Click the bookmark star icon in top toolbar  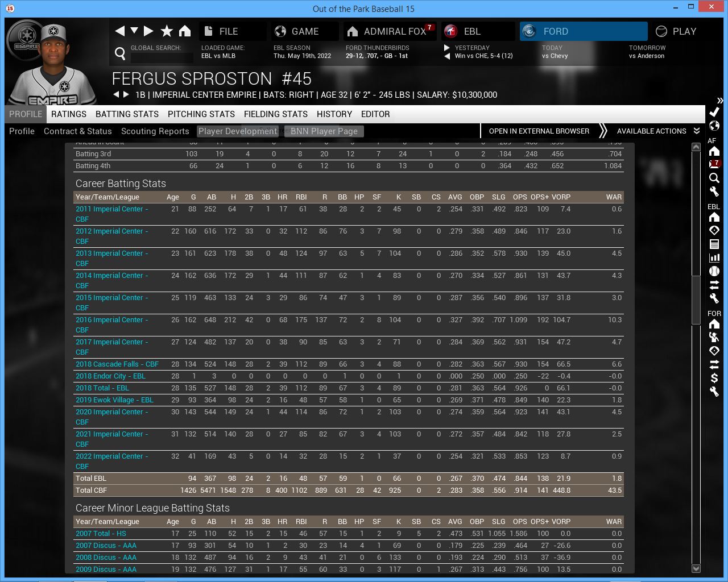coord(167,31)
